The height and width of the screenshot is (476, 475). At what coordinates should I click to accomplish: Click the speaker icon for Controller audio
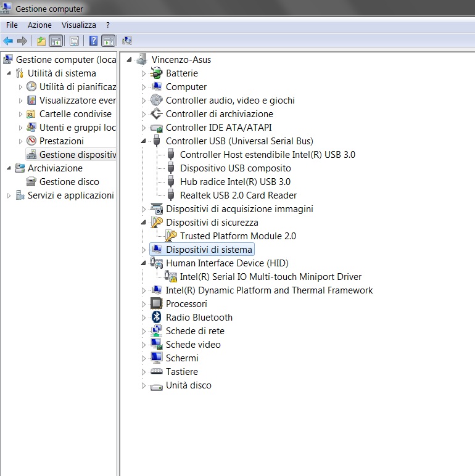(x=157, y=100)
